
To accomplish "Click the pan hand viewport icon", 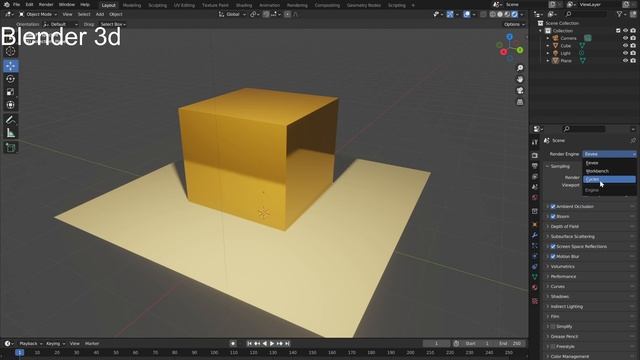I will pyautogui.click(x=520, y=79).
